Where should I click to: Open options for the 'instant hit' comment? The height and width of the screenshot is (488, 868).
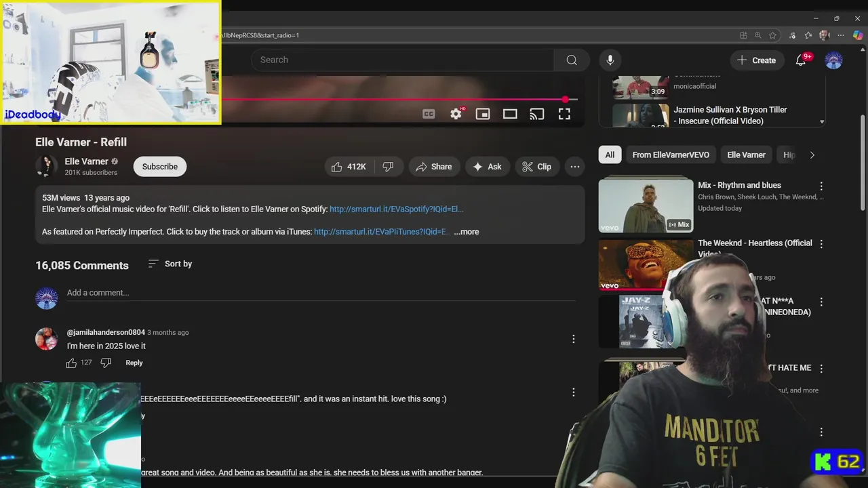pos(574,392)
